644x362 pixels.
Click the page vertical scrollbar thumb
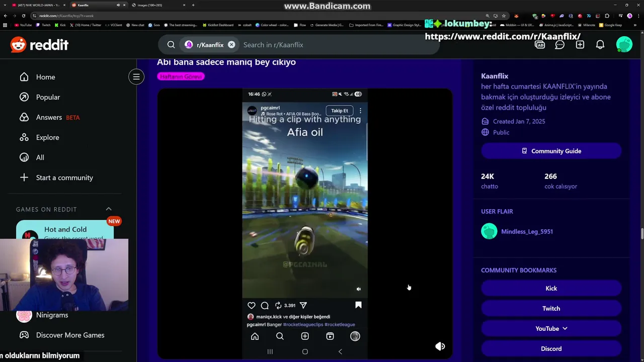pos(641,234)
